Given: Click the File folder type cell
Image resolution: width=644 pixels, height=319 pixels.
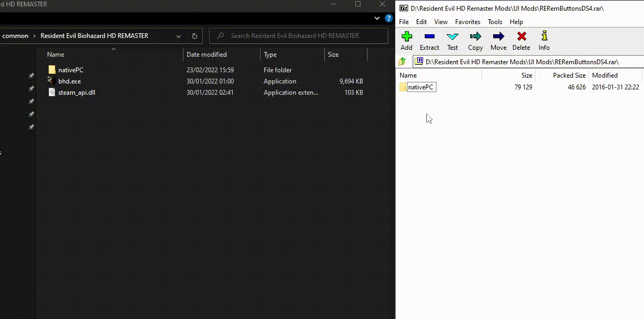Looking at the screenshot, I should tap(278, 70).
